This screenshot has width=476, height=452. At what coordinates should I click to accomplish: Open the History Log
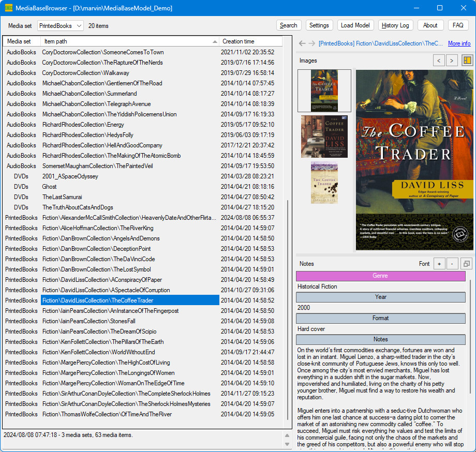click(395, 25)
